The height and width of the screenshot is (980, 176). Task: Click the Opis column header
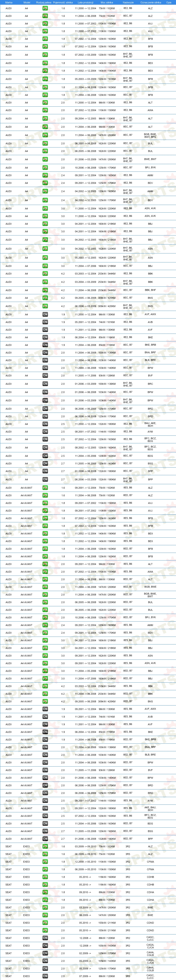point(169,2)
